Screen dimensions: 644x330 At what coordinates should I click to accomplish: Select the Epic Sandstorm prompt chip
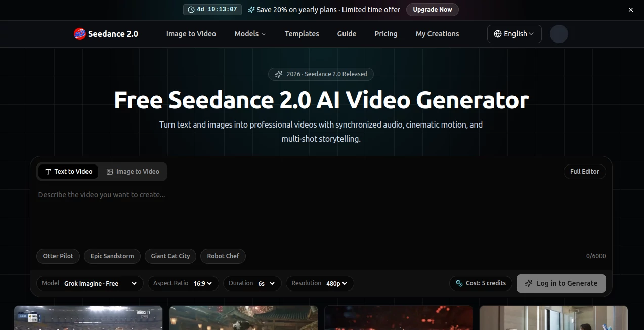[112, 256]
